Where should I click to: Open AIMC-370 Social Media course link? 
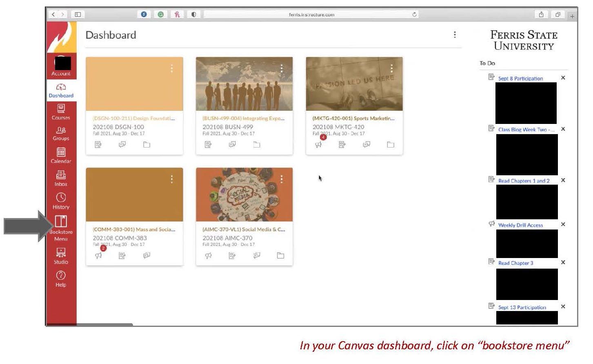[x=244, y=229]
